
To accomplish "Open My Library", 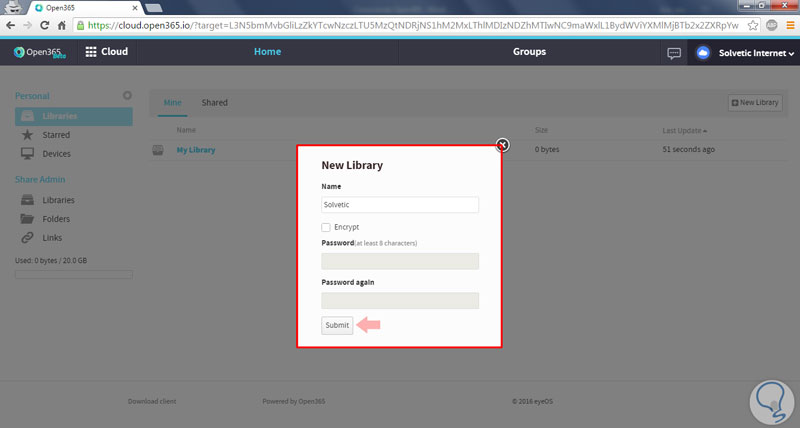I will pyautogui.click(x=196, y=150).
